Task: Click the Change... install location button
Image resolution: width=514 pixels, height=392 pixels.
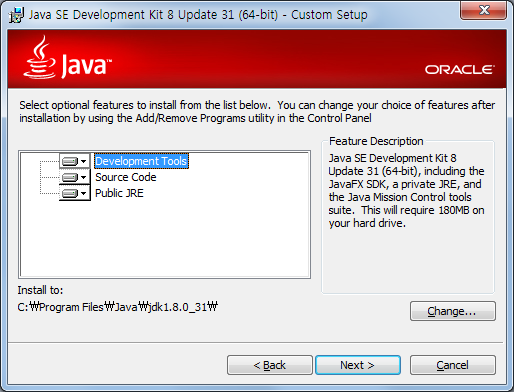Action: (453, 311)
